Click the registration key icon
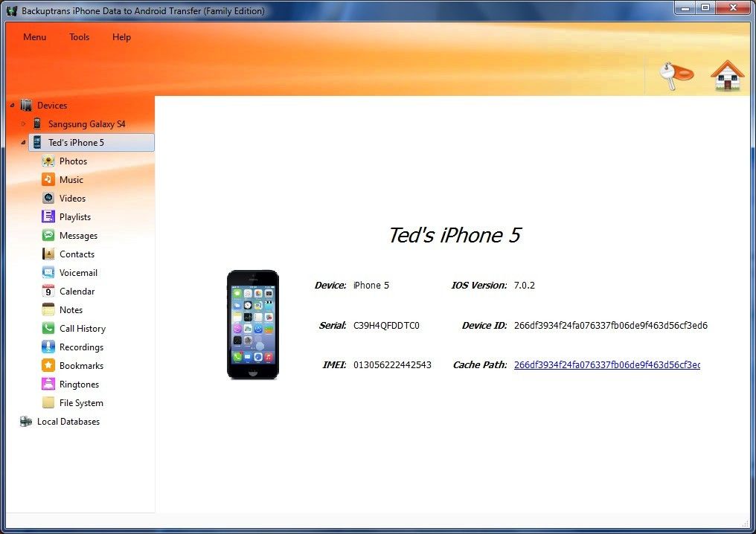 pos(676,75)
